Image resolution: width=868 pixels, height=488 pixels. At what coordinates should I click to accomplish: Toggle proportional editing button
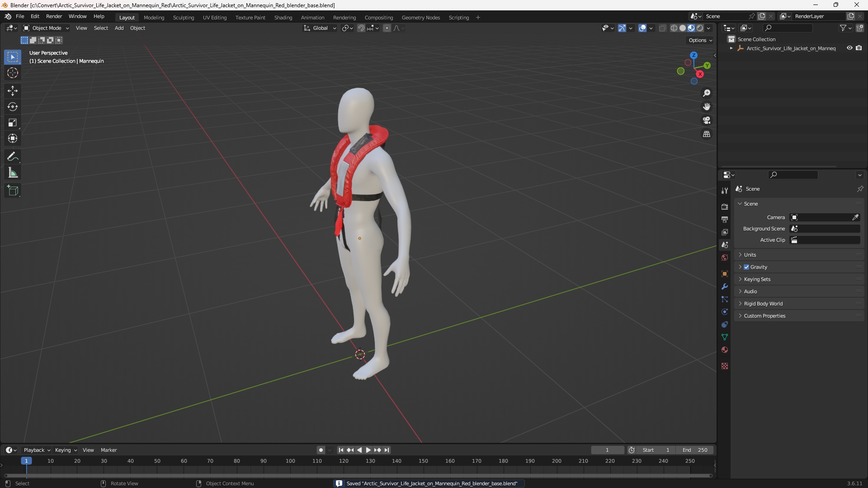[387, 28]
